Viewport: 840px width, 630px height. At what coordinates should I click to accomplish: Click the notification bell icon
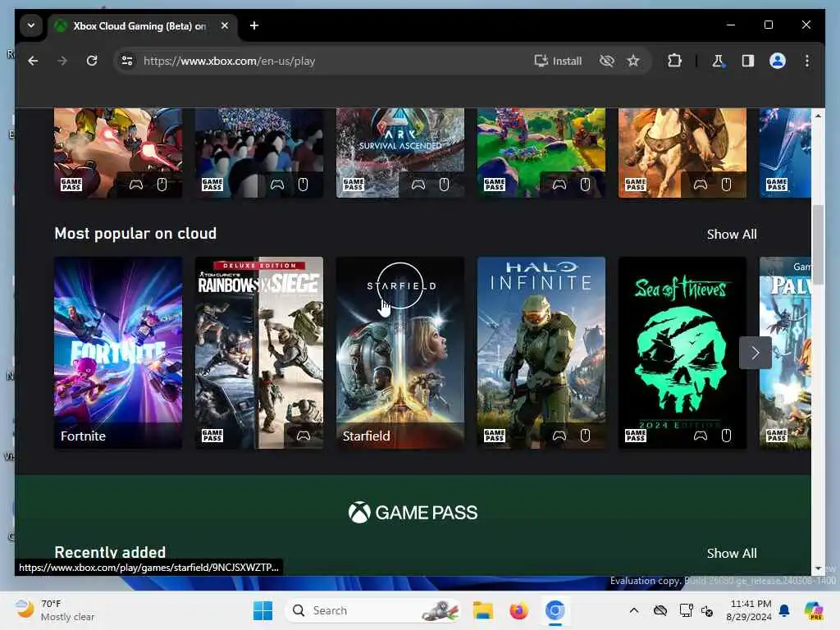point(784,610)
